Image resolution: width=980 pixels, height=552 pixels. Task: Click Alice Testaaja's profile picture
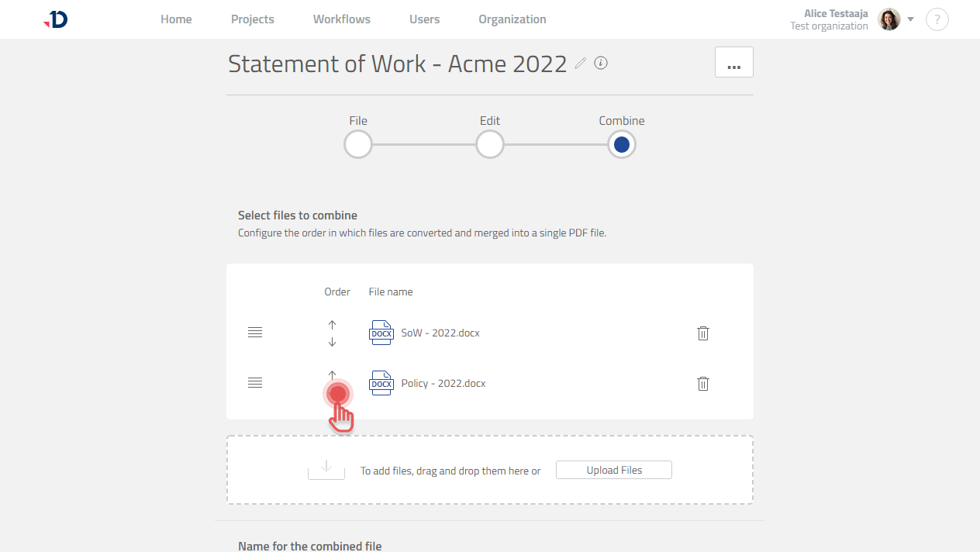click(x=889, y=19)
